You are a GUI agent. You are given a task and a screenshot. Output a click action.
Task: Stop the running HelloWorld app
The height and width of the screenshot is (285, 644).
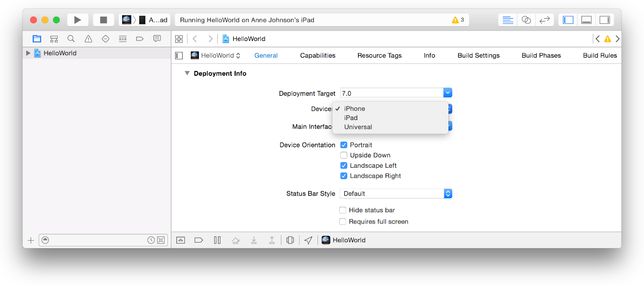pos(104,20)
